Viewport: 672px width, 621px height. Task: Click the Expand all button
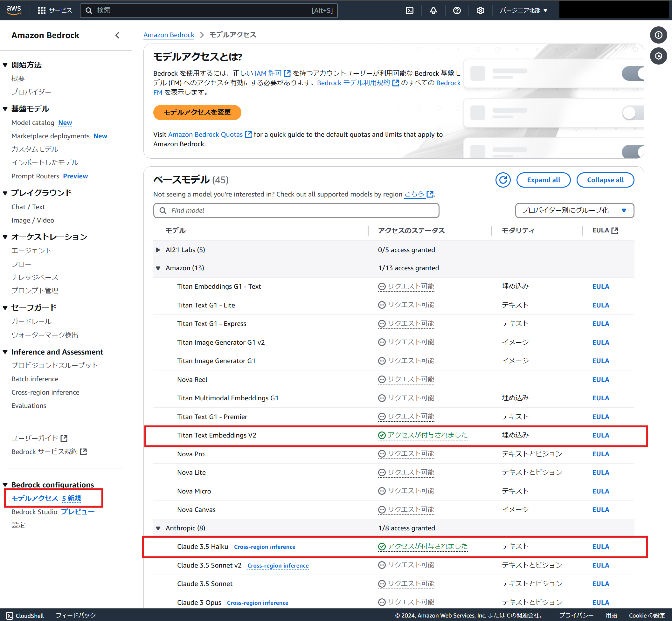tap(543, 180)
